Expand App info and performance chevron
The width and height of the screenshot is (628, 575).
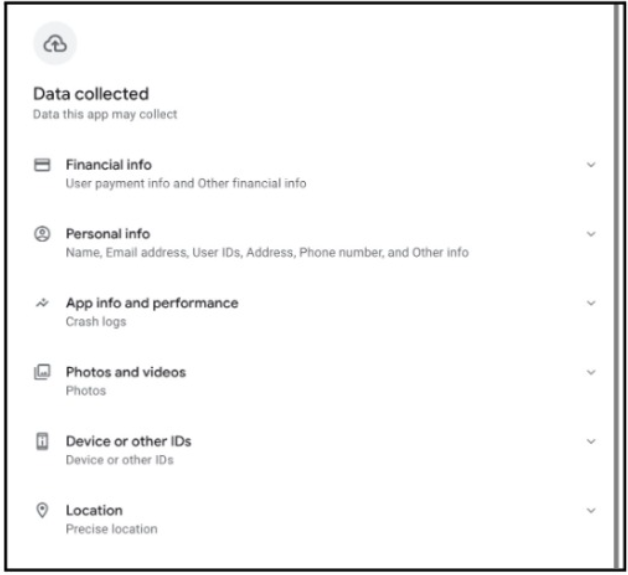click(590, 303)
